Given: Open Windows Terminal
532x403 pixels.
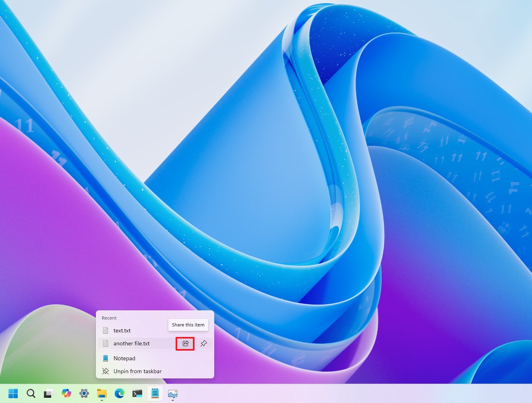Looking at the screenshot, I should click(x=137, y=393).
